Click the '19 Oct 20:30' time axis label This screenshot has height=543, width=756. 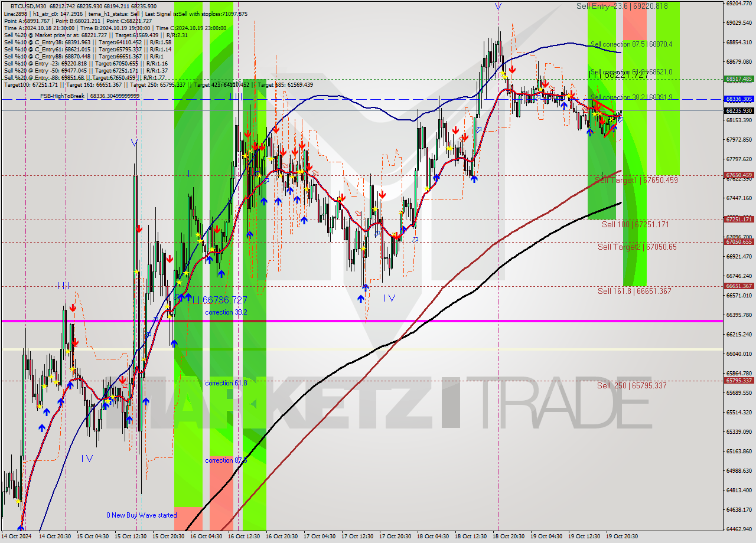[x=622, y=537]
